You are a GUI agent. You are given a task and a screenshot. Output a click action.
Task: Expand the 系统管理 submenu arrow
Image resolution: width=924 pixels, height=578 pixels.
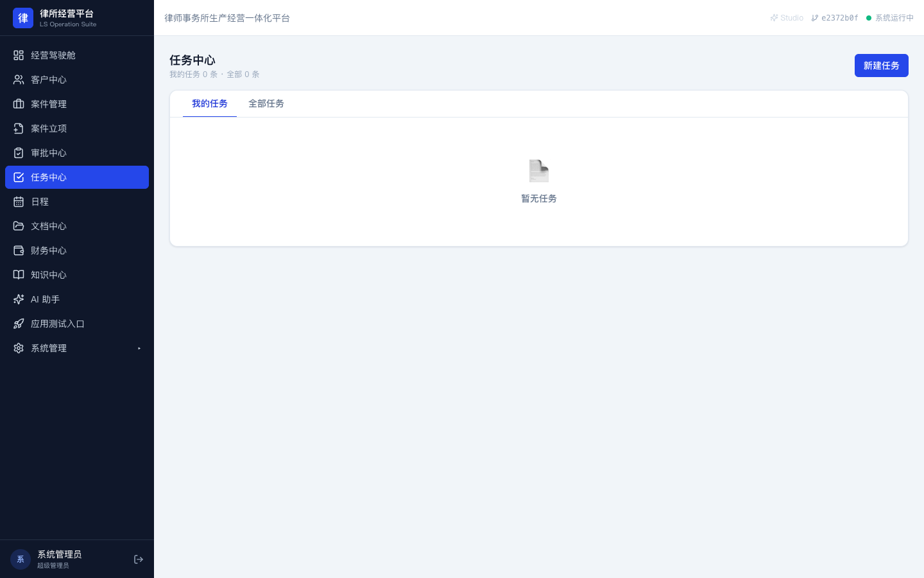(139, 348)
